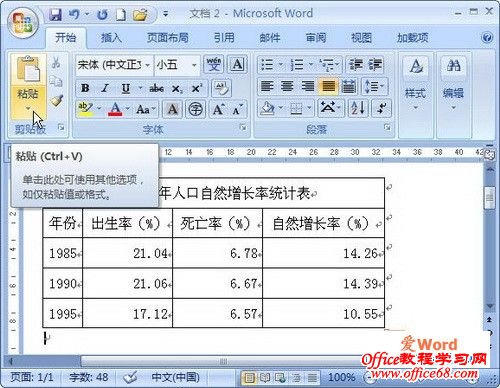Click proofing status icon in status bar
The height and width of the screenshot is (388, 500).
130,378
